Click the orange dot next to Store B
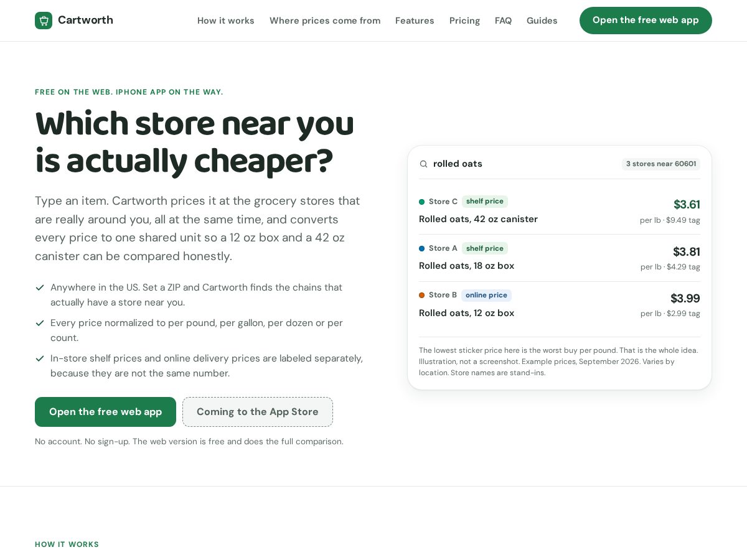The height and width of the screenshot is (560, 747). pyautogui.click(x=421, y=295)
